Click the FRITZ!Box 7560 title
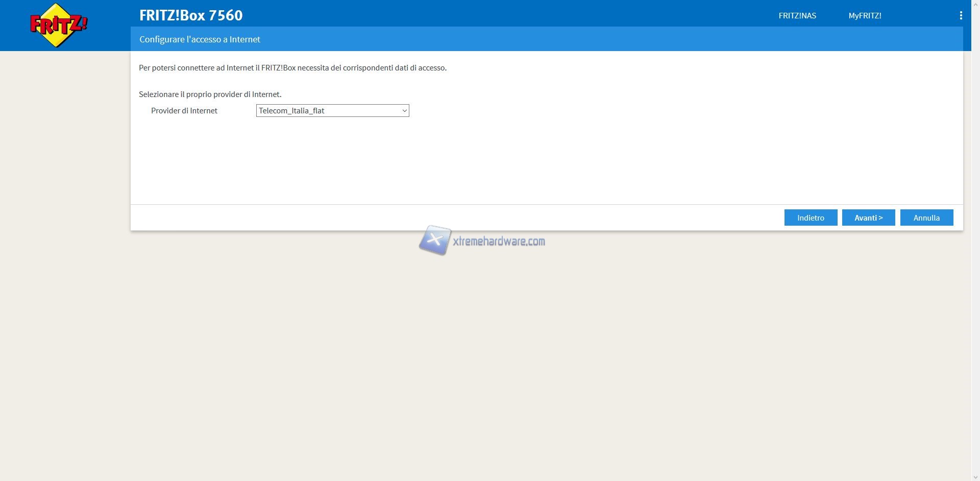This screenshot has height=481, width=980. click(191, 15)
